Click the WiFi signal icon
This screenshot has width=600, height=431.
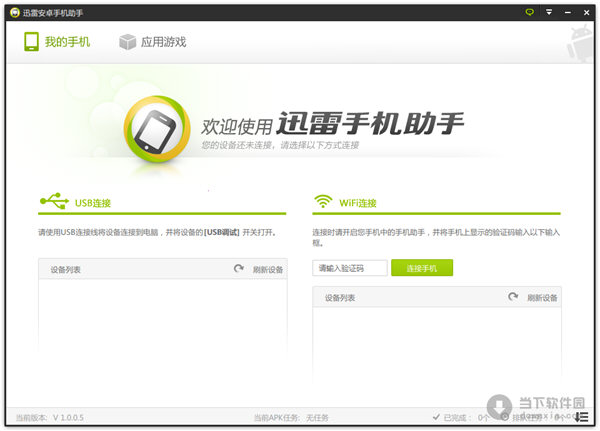click(x=323, y=201)
